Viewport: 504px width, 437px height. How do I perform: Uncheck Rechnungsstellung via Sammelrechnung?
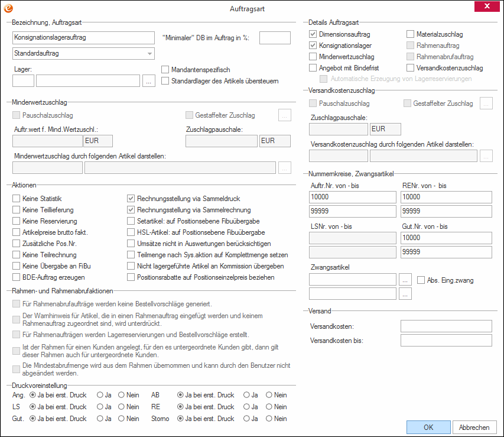tap(131, 210)
